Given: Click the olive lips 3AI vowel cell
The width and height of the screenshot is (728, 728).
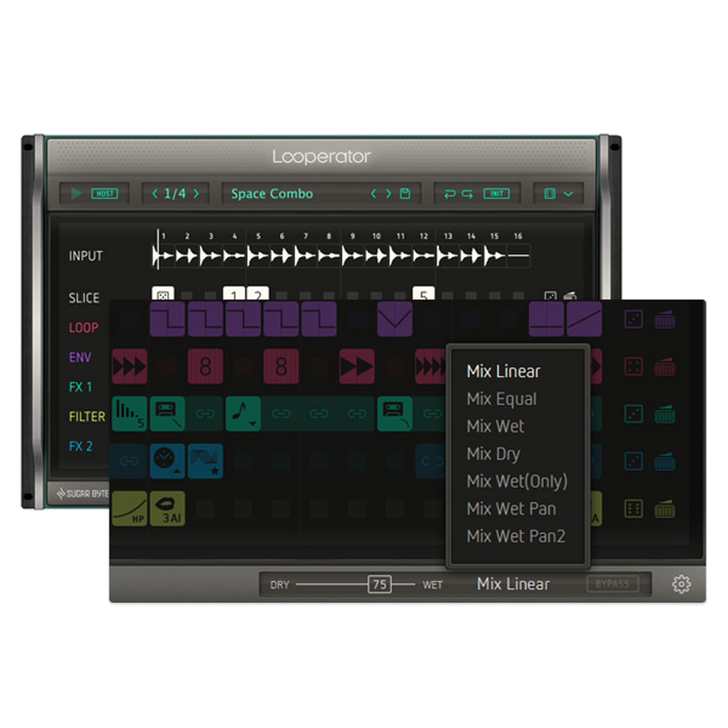Looking at the screenshot, I should tap(167, 509).
